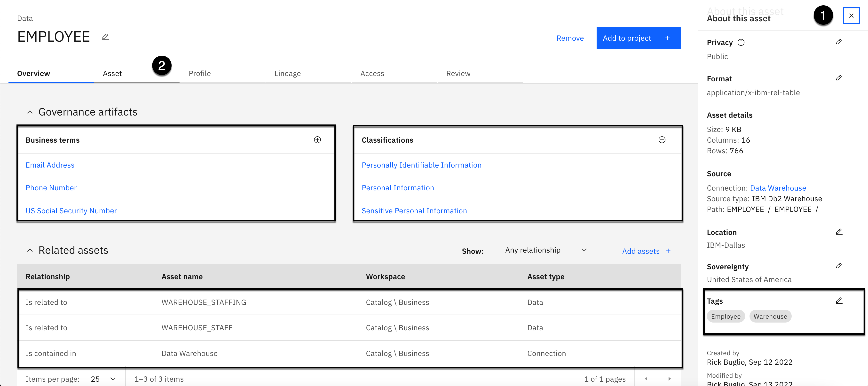868x386 pixels.
Task: Switch to the Lineage tab
Action: pyautogui.click(x=287, y=73)
